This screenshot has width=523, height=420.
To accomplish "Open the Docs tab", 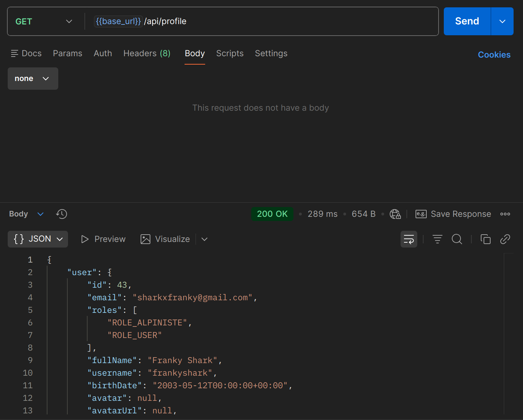I will tap(26, 53).
